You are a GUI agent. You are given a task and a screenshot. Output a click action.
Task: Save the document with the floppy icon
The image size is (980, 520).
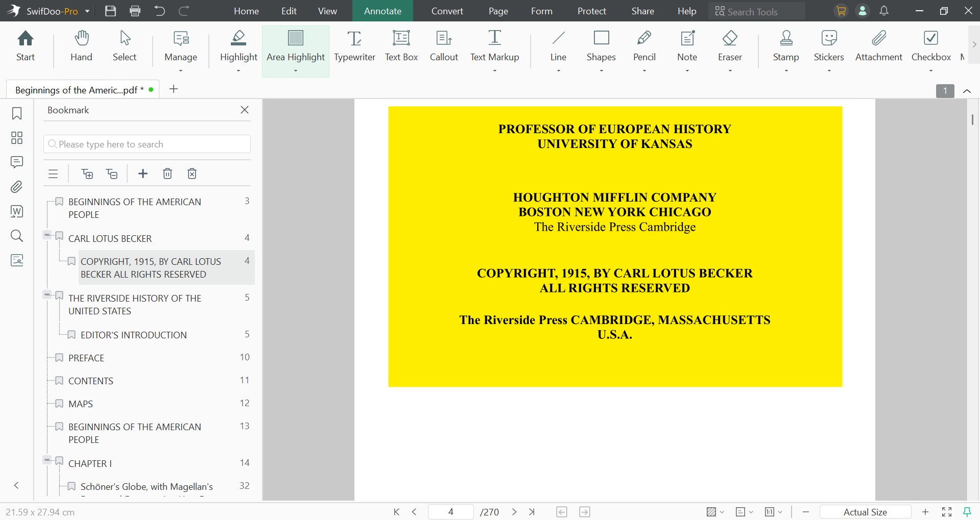(x=110, y=11)
